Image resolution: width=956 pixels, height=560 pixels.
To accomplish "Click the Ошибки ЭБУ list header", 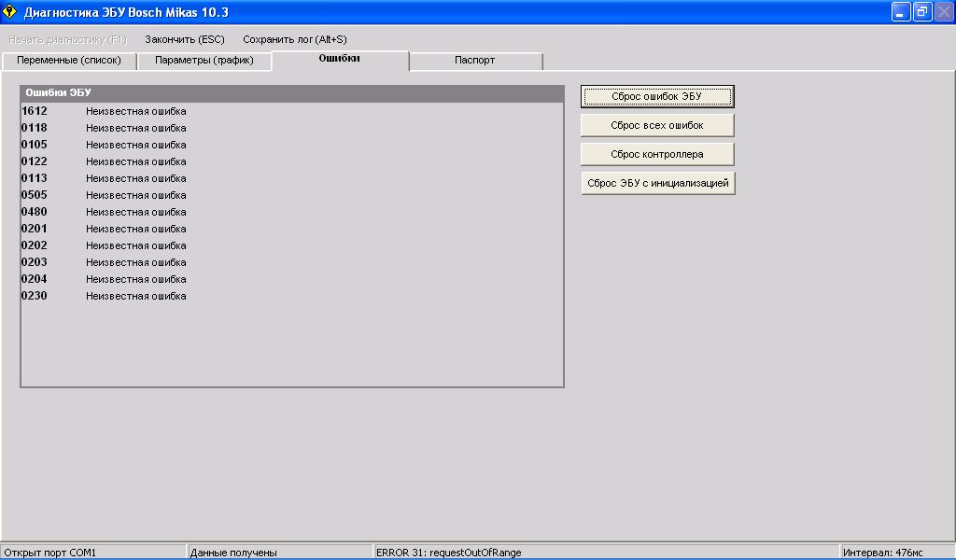I will (292, 93).
